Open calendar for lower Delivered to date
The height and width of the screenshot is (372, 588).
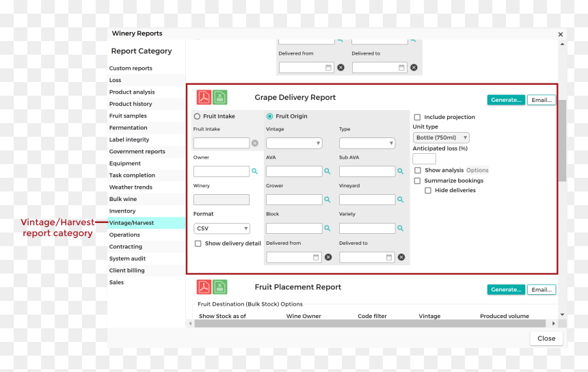pyautogui.click(x=389, y=257)
